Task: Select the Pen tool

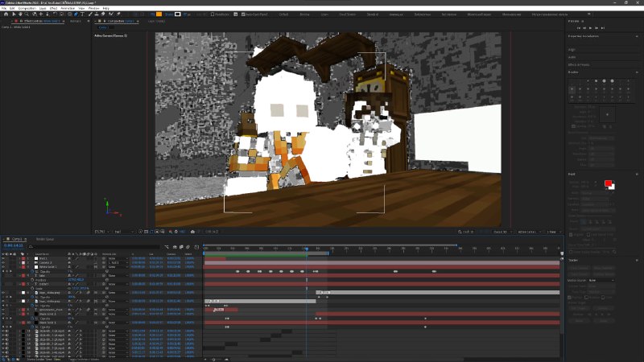Action: (x=76, y=14)
